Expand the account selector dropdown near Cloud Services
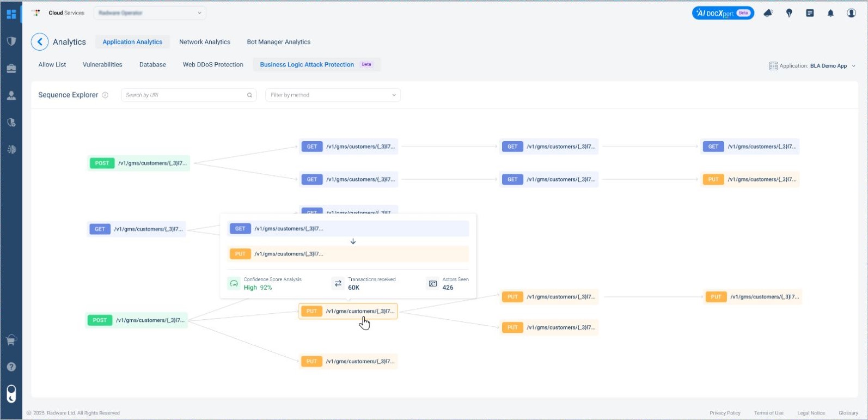The height and width of the screenshot is (420, 868). tap(150, 13)
